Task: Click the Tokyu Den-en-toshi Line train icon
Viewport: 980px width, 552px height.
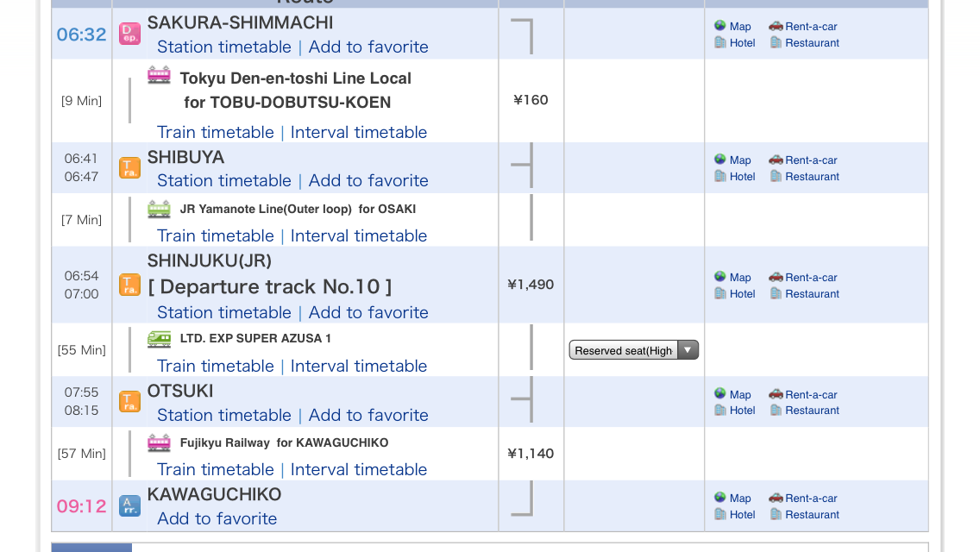Action: point(159,75)
